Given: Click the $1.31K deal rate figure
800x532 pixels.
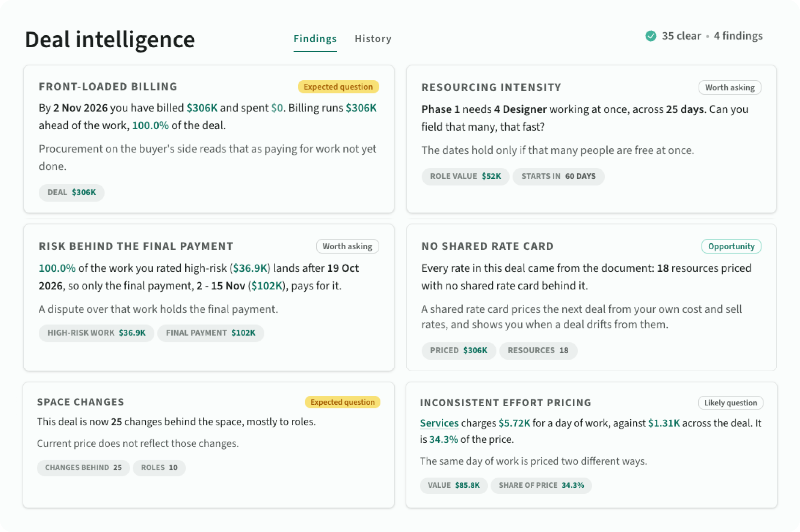Looking at the screenshot, I should (664, 423).
